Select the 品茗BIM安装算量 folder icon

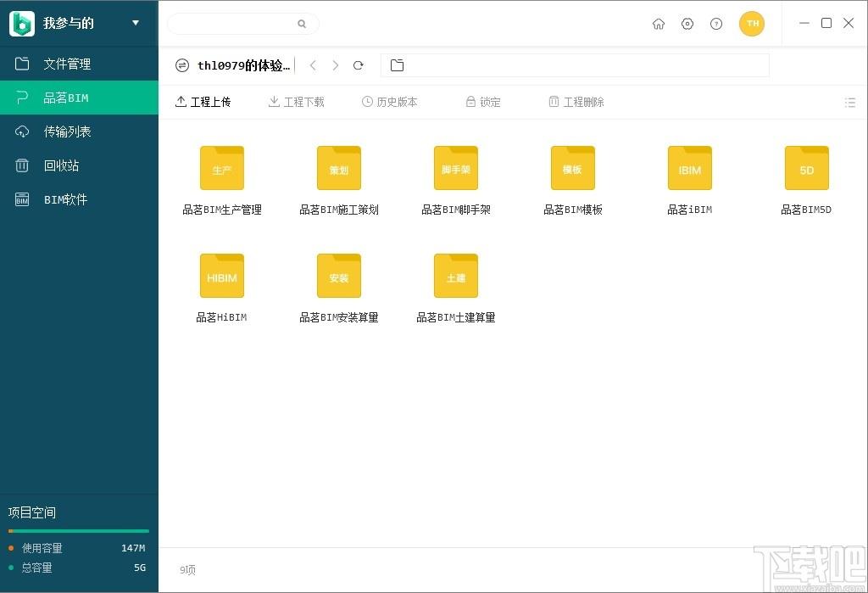(339, 276)
